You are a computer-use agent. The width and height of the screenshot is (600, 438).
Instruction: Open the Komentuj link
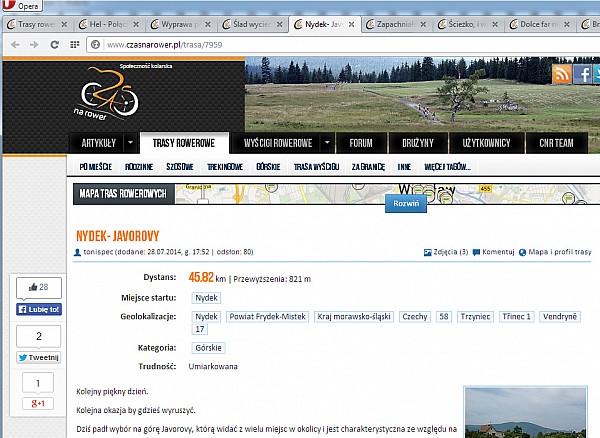[x=497, y=251]
